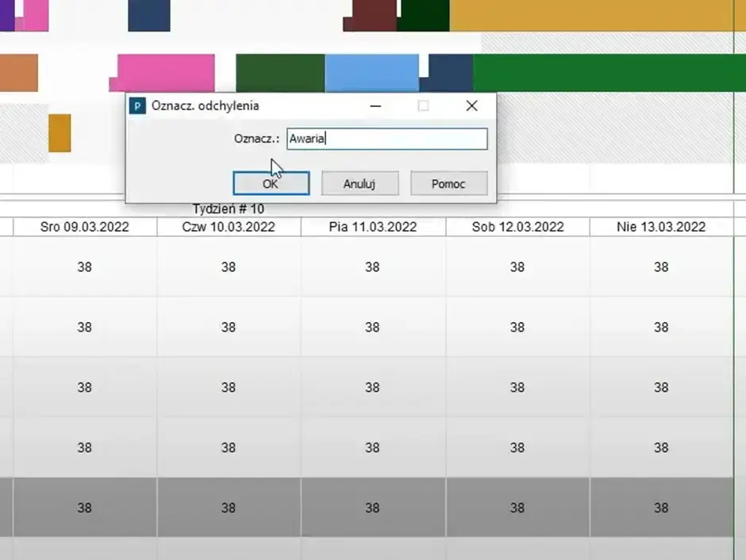Image resolution: width=746 pixels, height=560 pixels.
Task: Minimize the Oznacz. odchylenia dialog
Action: [x=375, y=105]
